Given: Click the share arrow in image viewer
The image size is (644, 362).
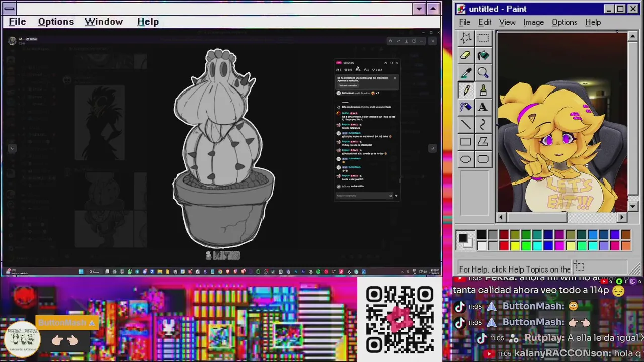Looking at the screenshot, I should 398,41.
